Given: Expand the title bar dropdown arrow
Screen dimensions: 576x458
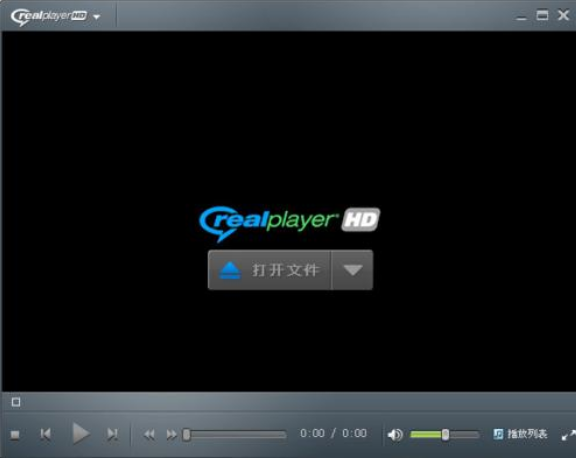Looking at the screenshot, I should point(97,17).
